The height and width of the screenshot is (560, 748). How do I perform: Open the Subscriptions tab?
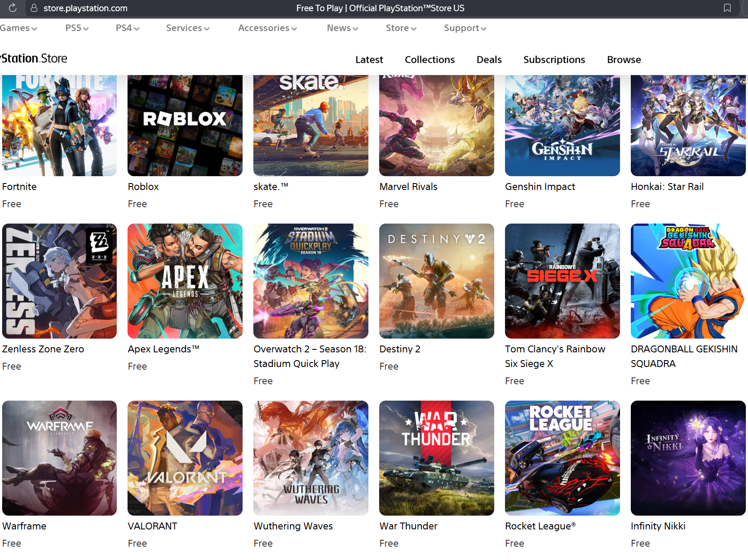pyautogui.click(x=554, y=59)
